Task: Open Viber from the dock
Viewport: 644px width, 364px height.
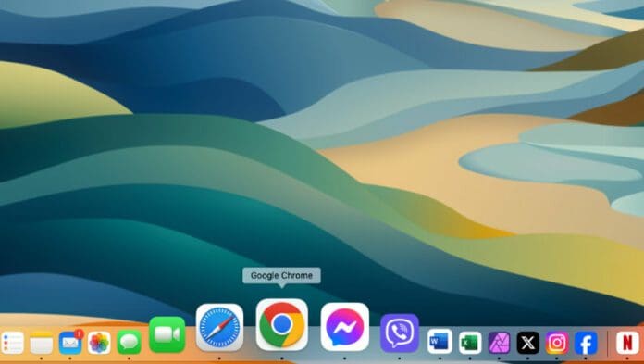Action: coord(400,333)
